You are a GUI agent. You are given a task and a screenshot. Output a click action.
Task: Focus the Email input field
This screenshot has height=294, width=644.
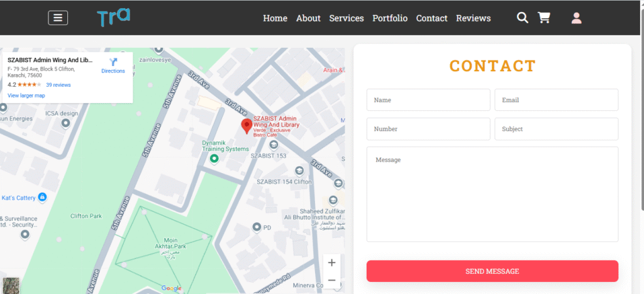coord(557,100)
